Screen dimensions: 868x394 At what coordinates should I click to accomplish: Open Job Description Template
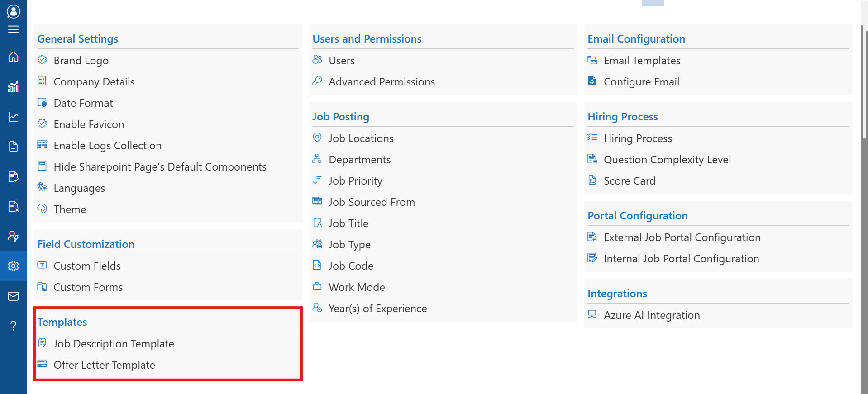click(114, 344)
